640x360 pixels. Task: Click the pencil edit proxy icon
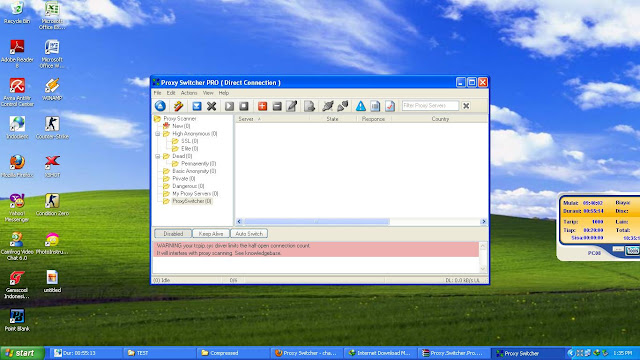pyautogui.click(x=291, y=106)
